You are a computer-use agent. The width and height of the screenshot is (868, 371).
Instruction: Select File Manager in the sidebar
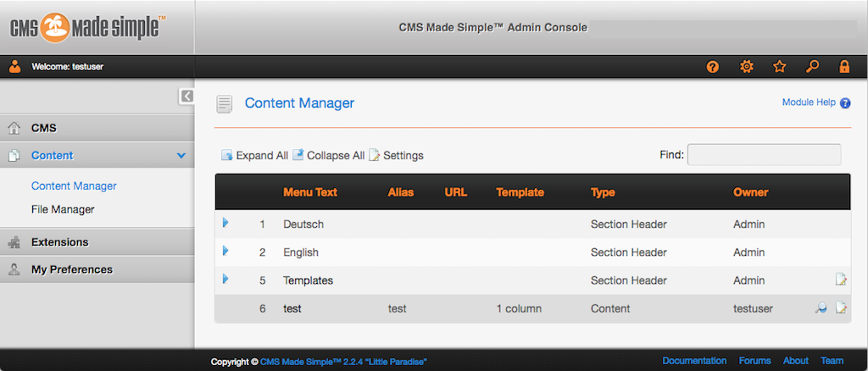pos(63,209)
